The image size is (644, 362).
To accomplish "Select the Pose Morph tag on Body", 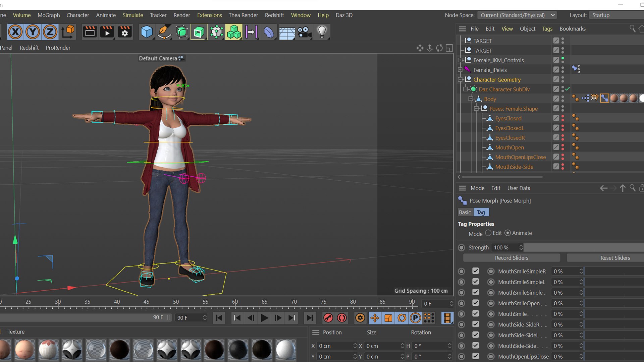I will point(604,98).
